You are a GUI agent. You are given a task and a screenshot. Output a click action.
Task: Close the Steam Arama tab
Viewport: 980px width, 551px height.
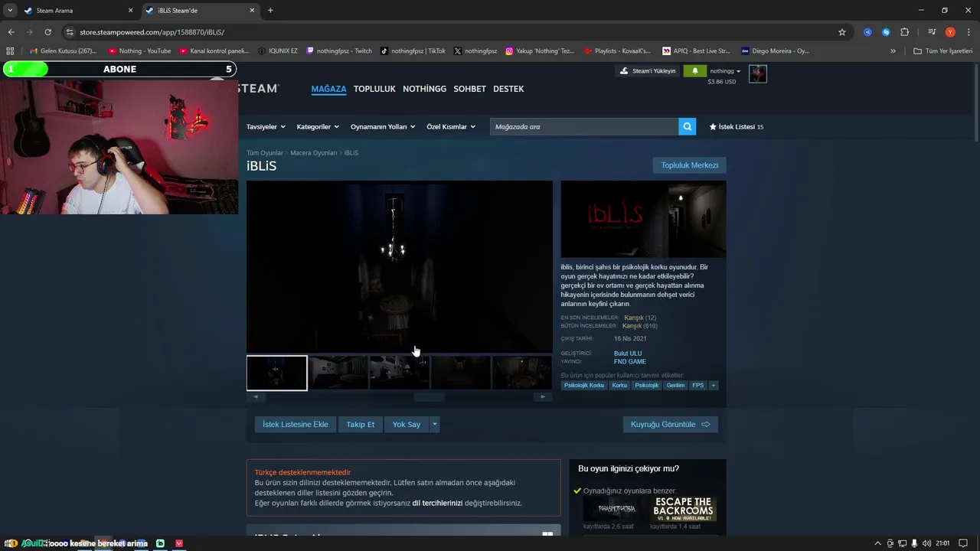pyautogui.click(x=130, y=11)
